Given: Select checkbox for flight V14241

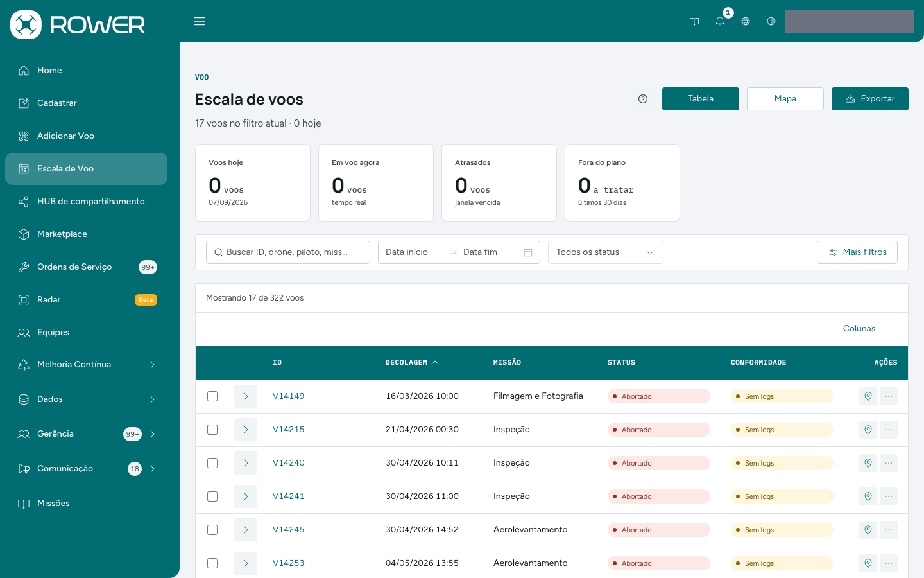Looking at the screenshot, I should tap(212, 496).
